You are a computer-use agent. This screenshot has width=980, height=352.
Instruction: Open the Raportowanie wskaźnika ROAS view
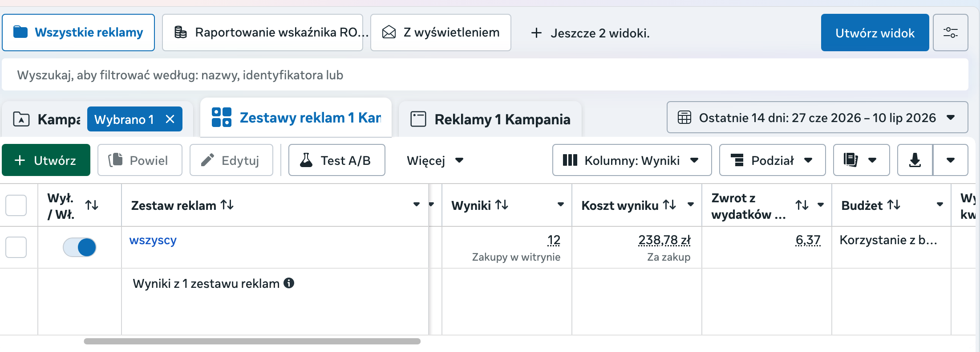coord(263,33)
